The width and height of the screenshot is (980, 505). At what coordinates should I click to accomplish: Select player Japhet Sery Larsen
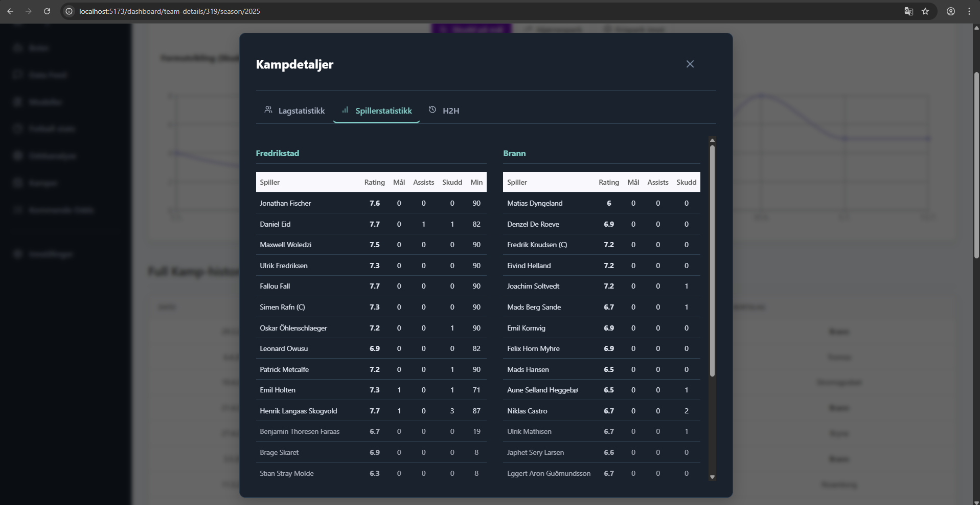[x=536, y=452]
